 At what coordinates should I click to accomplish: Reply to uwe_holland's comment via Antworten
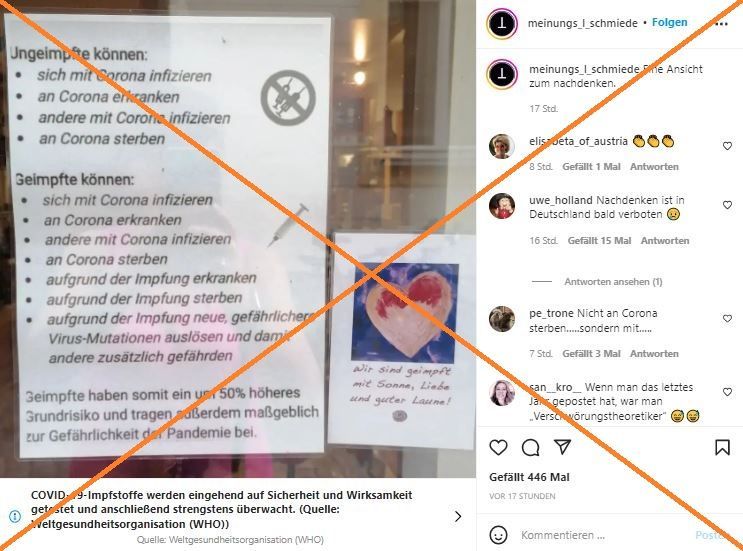point(665,241)
